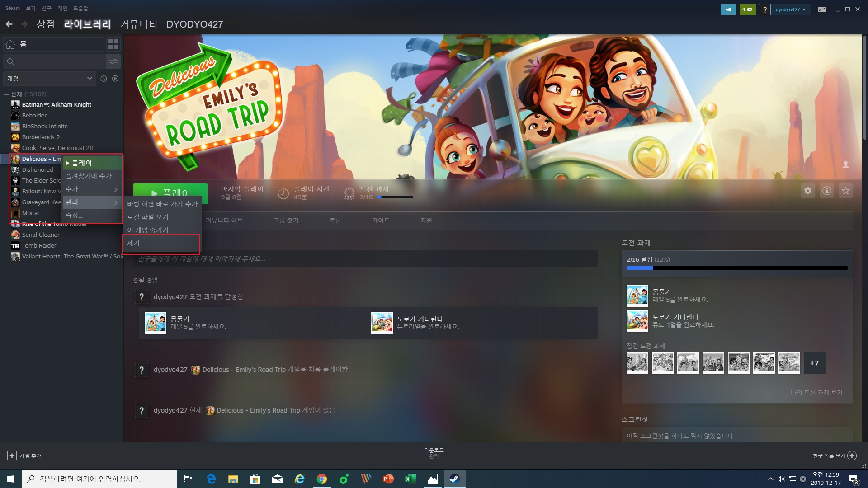
Task: Open Windows Start menu
Action: (11, 479)
